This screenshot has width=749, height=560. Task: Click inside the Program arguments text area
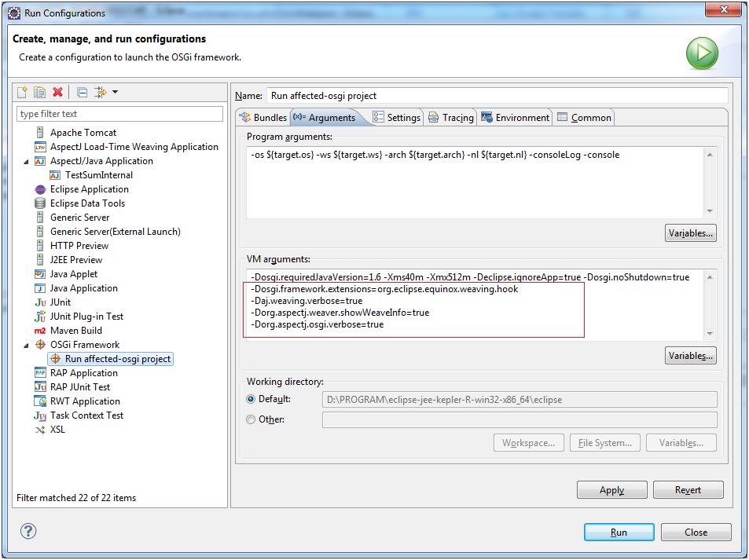[x=475, y=183]
